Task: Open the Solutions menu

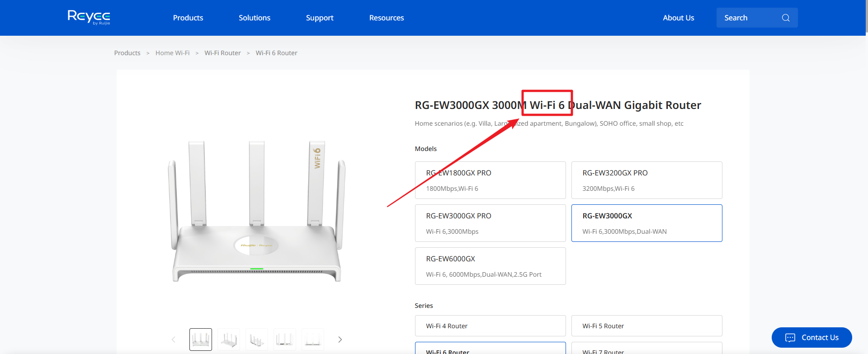Action: (x=255, y=18)
